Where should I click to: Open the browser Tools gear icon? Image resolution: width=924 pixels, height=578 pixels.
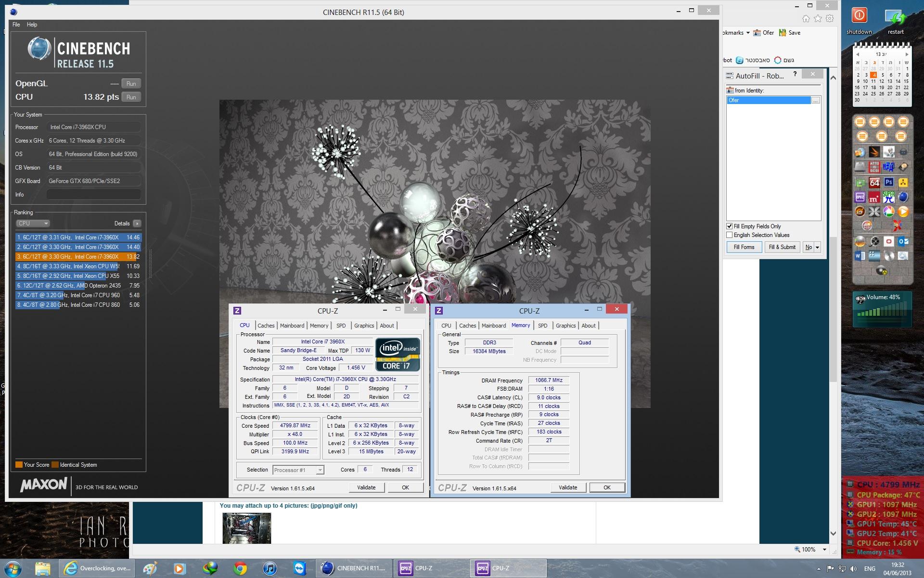tap(830, 19)
